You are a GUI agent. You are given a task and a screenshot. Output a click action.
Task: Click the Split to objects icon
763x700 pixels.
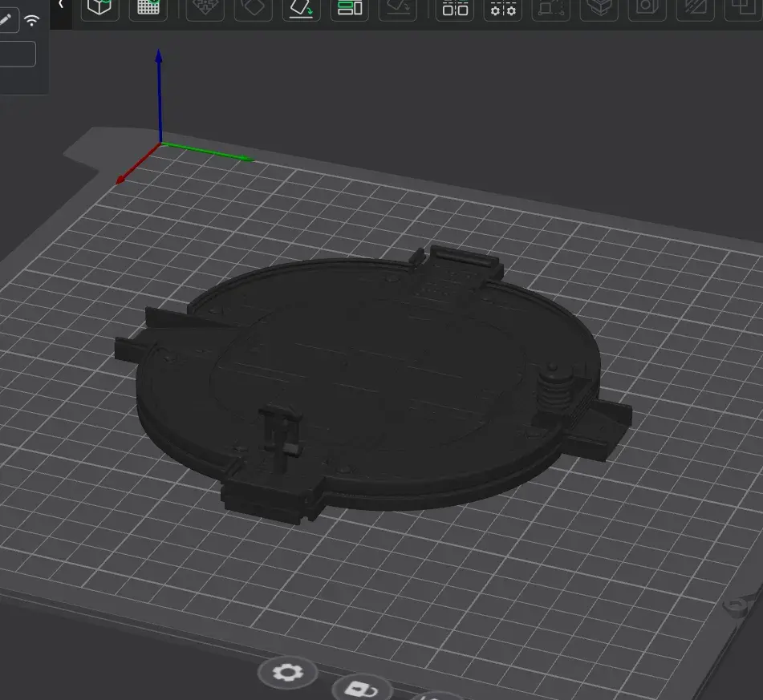455,7
